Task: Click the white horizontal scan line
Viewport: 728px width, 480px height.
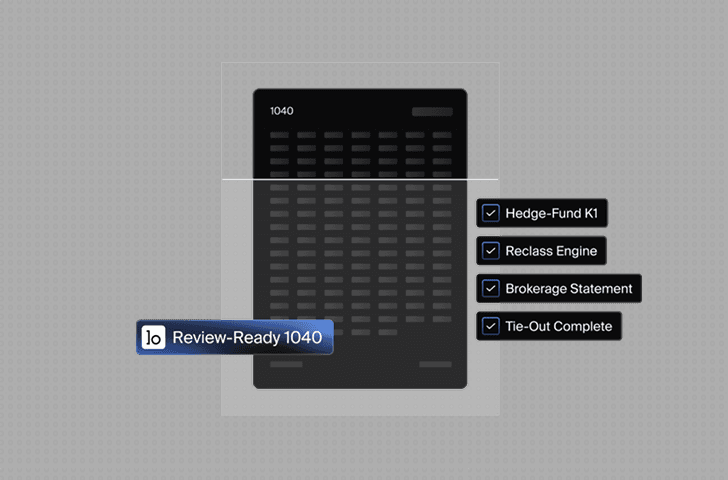Action: tap(360, 179)
